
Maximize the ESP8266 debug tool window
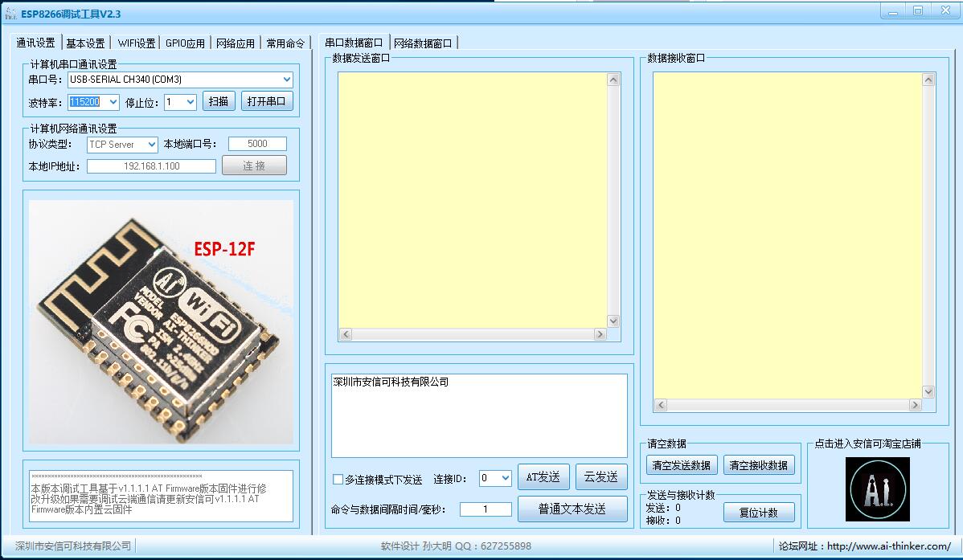point(917,11)
